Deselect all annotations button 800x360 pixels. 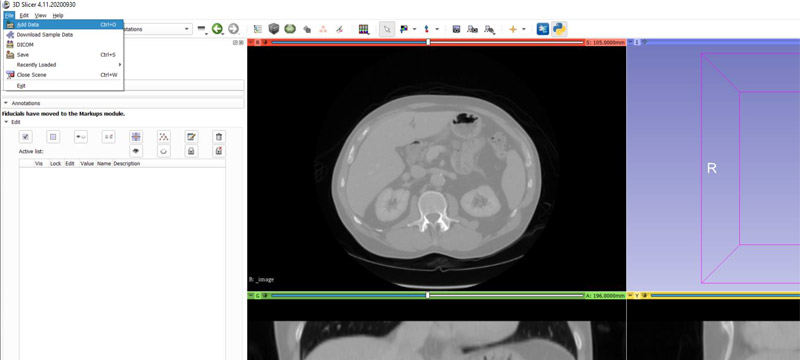(x=54, y=137)
